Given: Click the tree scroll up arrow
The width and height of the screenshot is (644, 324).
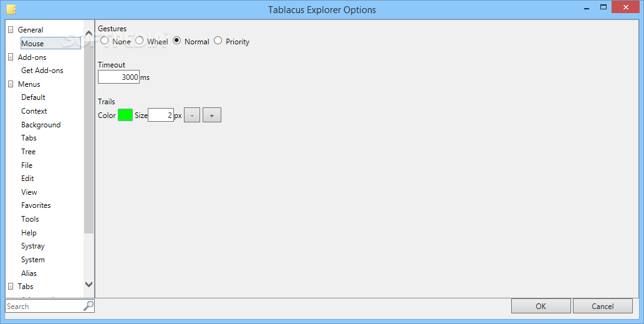Looking at the screenshot, I should tap(89, 33).
